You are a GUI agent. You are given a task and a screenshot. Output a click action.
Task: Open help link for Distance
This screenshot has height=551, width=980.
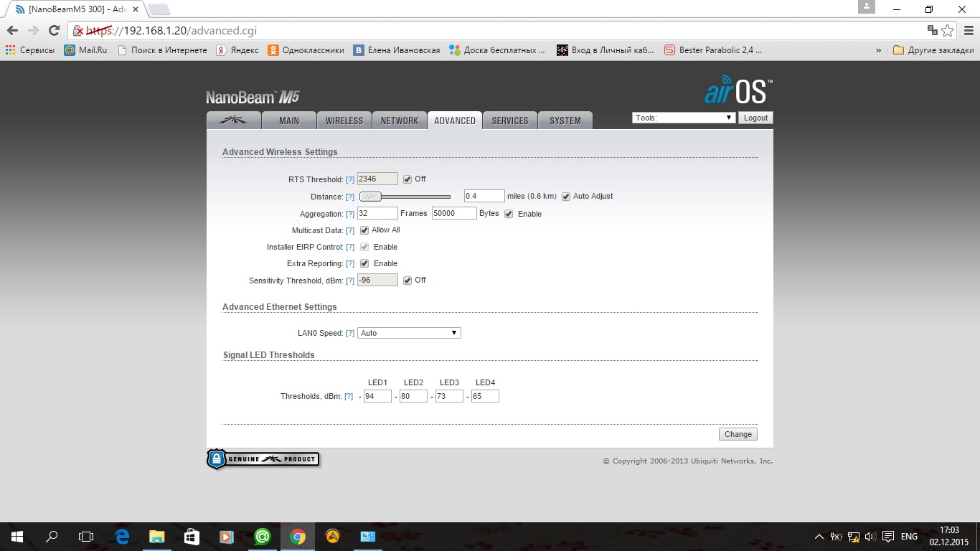pyautogui.click(x=350, y=197)
